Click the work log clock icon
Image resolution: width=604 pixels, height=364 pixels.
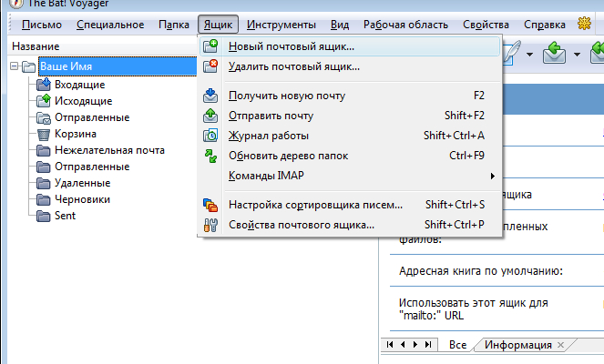(x=210, y=136)
